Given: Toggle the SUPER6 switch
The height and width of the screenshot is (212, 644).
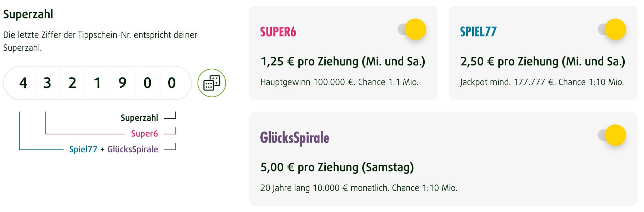Looking at the screenshot, I should coord(412,29).
